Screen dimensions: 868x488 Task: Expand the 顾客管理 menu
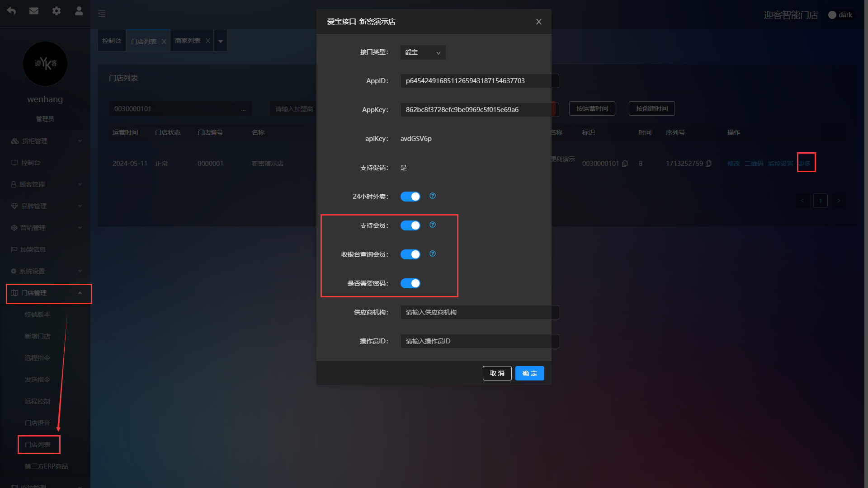point(45,184)
